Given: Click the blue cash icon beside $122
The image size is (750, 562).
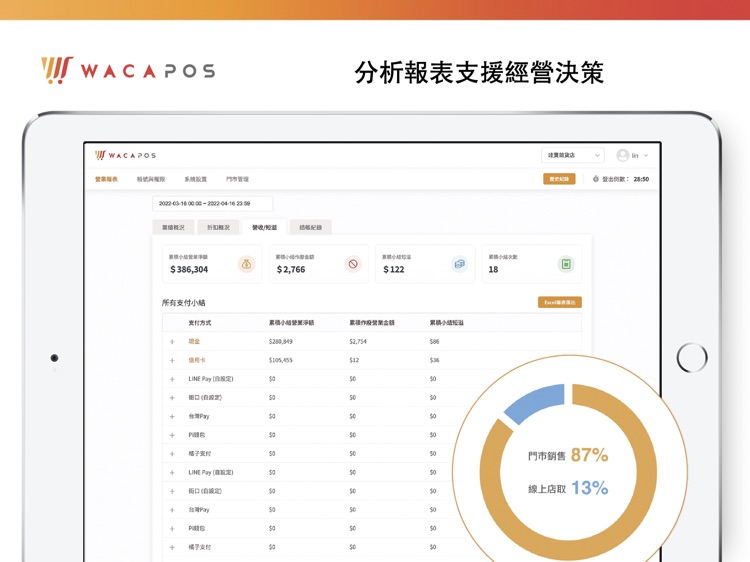Looking at the screenshot, I should tap(460, 264).
